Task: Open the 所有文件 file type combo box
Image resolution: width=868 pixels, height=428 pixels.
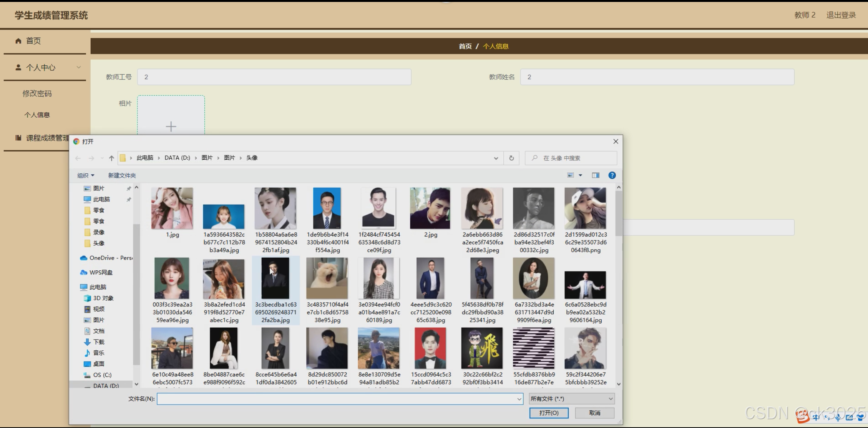Action: click(571, 399)
